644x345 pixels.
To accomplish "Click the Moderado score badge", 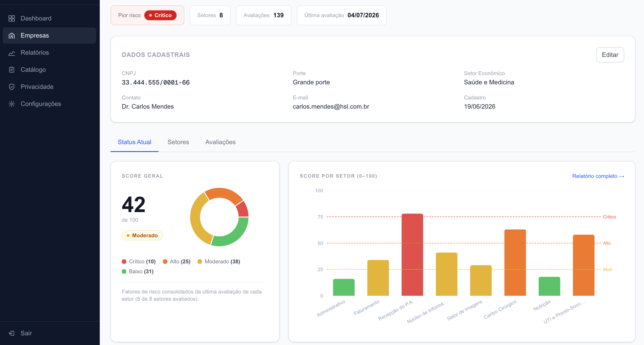I will (142, 235).
